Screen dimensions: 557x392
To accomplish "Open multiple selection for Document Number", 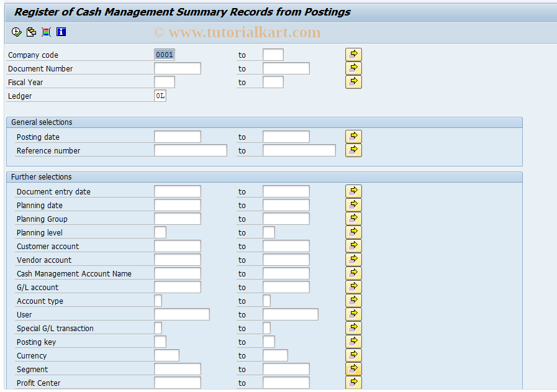I will (x=353, y=68).
